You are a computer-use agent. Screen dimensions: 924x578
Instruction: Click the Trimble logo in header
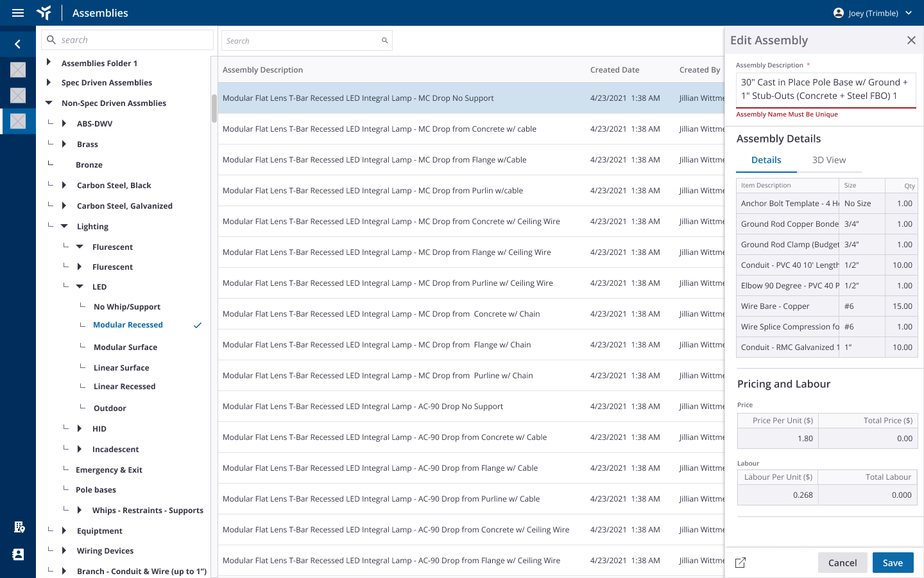point(44,13)
